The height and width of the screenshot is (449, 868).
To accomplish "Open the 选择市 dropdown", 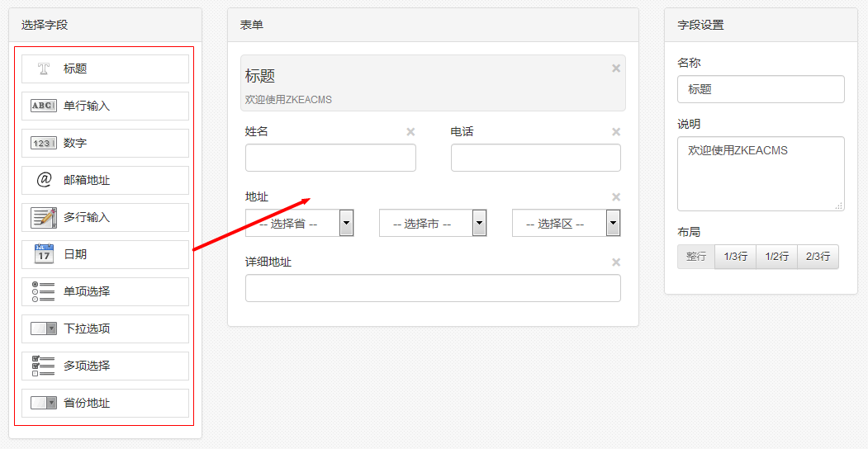I will point(433,223).
